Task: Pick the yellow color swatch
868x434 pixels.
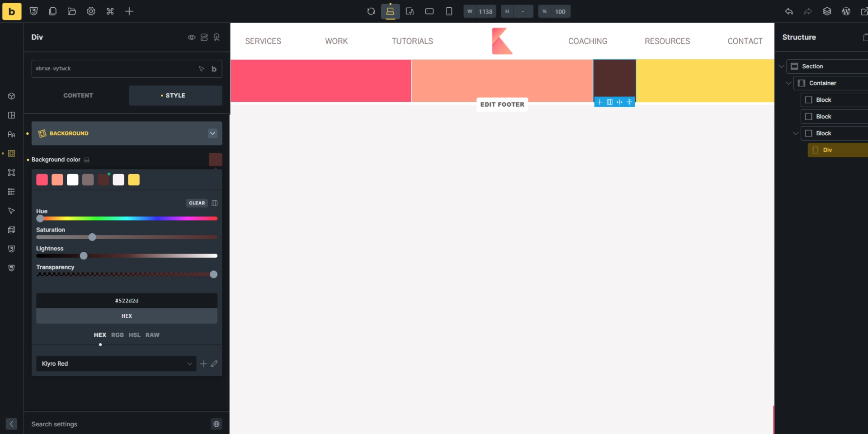Action: click(x=134, y=180)
